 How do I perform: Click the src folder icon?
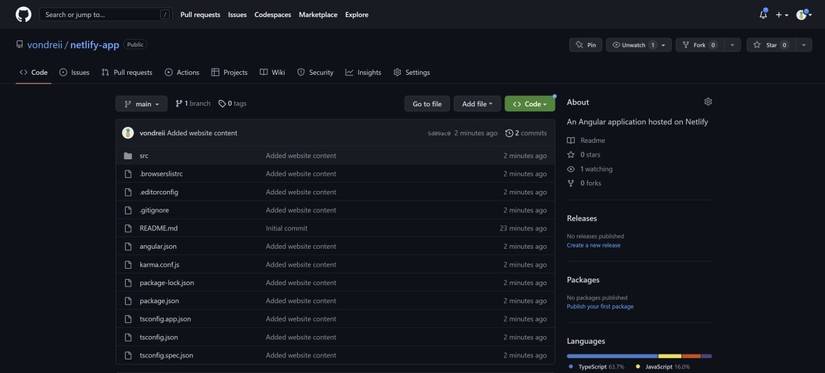pos(128,156)
